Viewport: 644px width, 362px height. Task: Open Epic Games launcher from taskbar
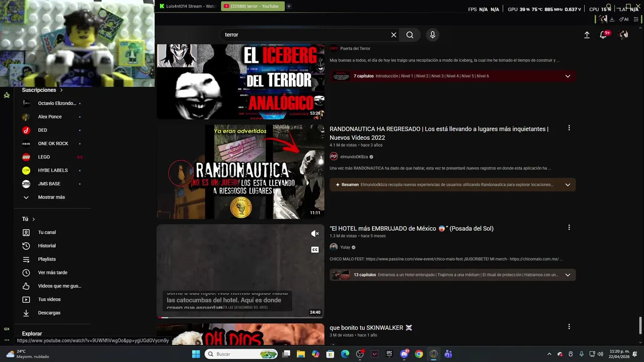[x=389, y=354]
